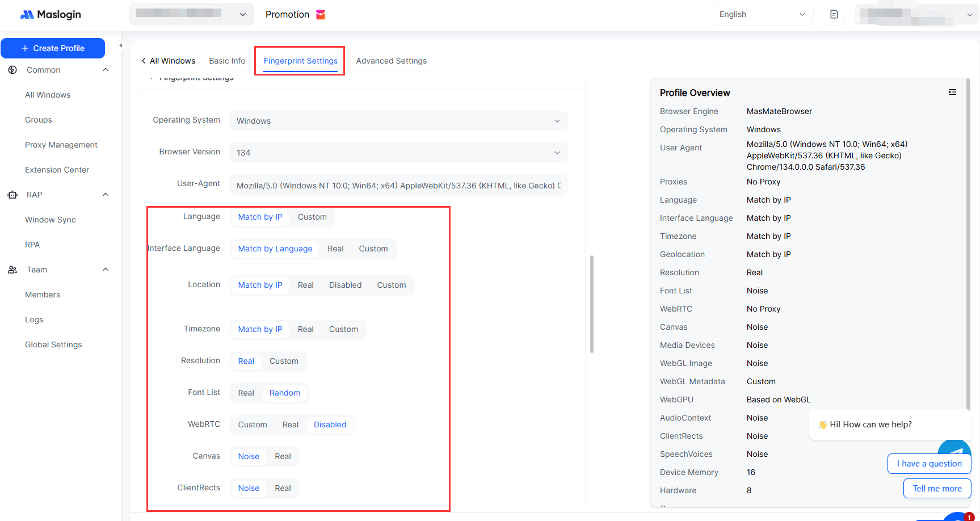The image size is (980, 521).
Task: Select Real option for WebRTC
Action: tap(290, 425)
